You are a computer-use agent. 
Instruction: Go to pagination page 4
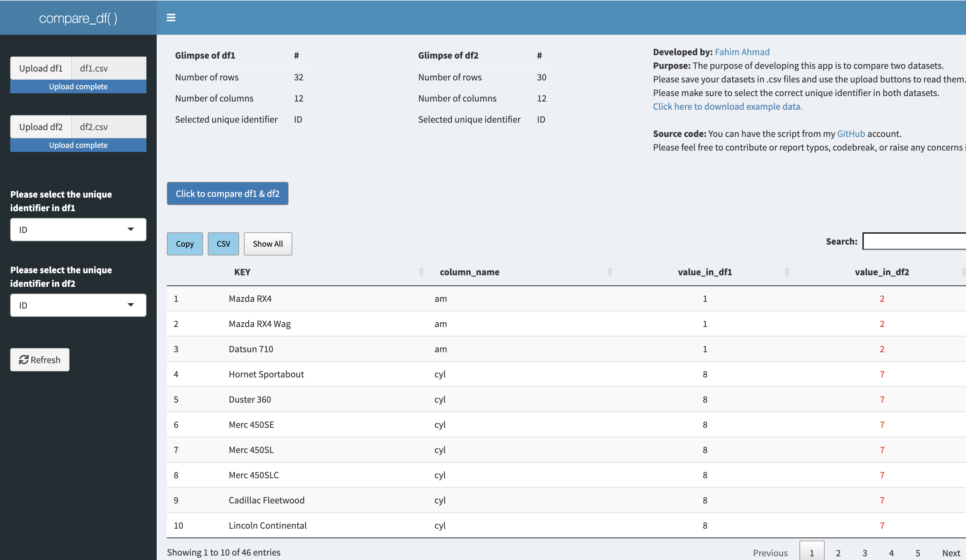[891, 553]
